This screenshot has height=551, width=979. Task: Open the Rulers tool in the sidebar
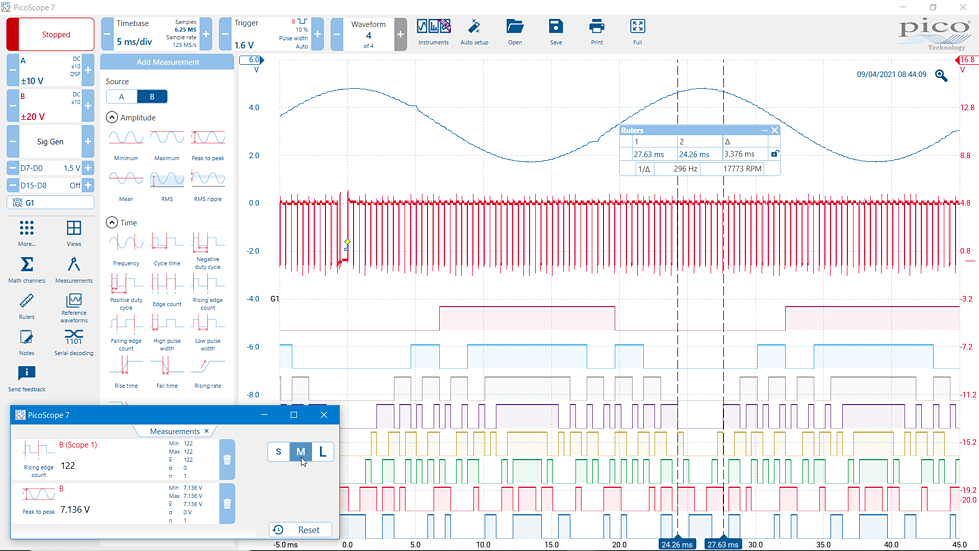(x=26, y=306)
